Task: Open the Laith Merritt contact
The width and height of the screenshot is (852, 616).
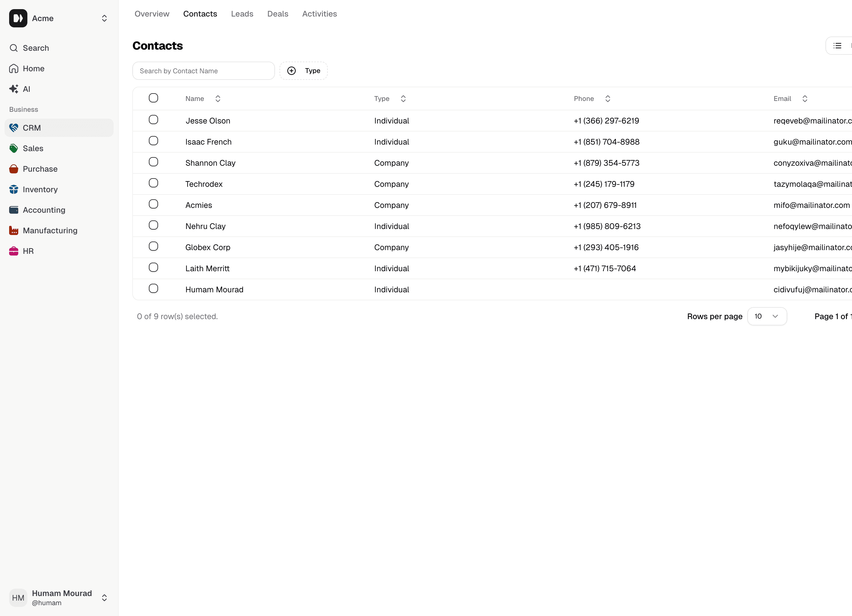Action: tap(207, 269)
